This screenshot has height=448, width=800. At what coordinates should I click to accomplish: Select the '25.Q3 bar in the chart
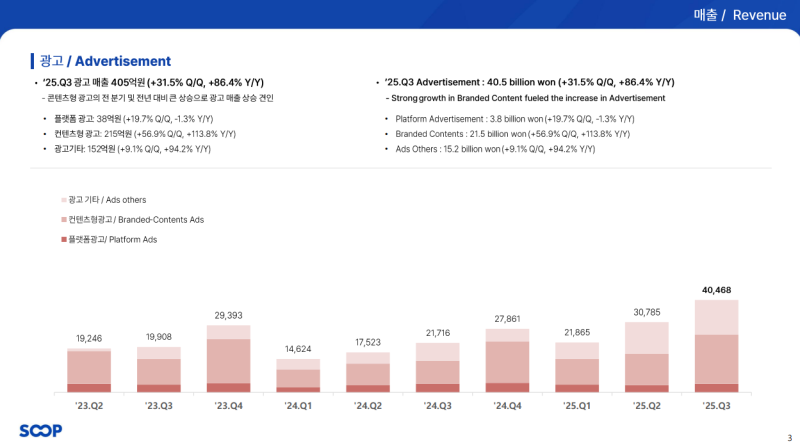(x=715, y=346)
